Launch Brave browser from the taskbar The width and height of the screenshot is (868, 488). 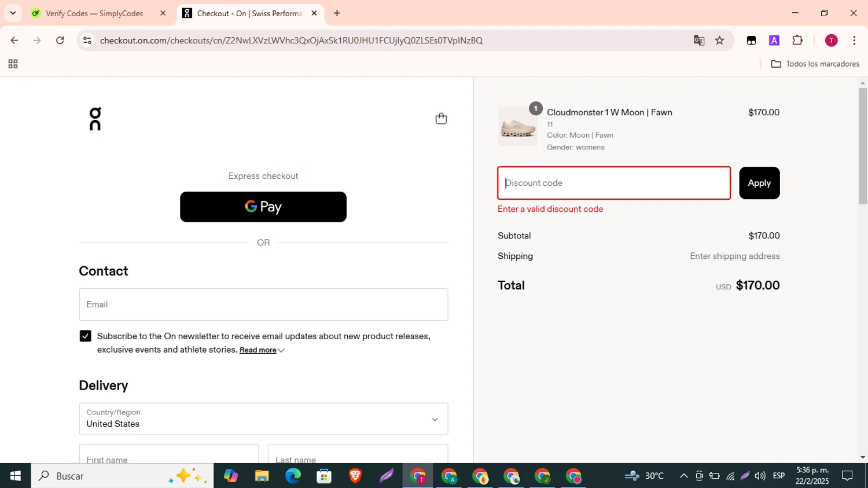point(355,476)
